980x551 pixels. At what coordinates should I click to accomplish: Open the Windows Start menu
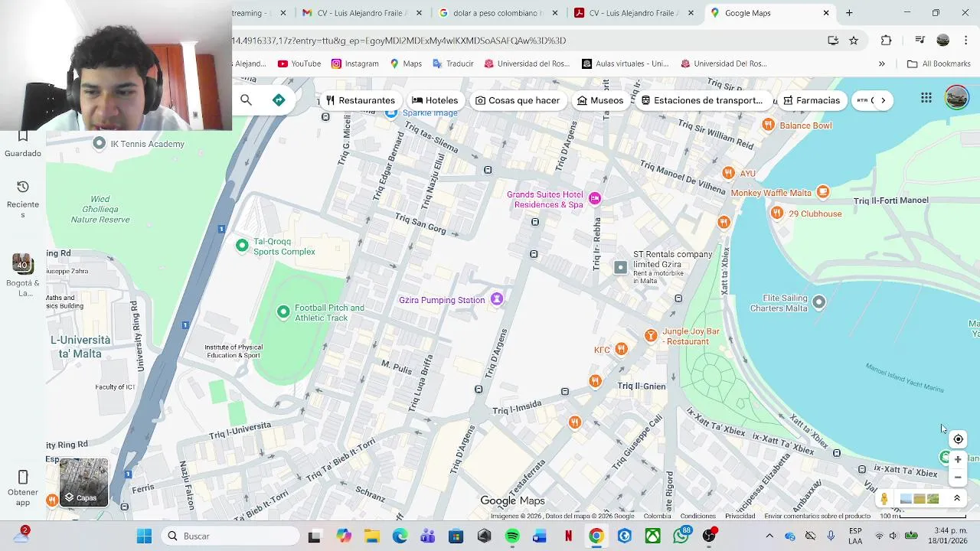(144, 536)
